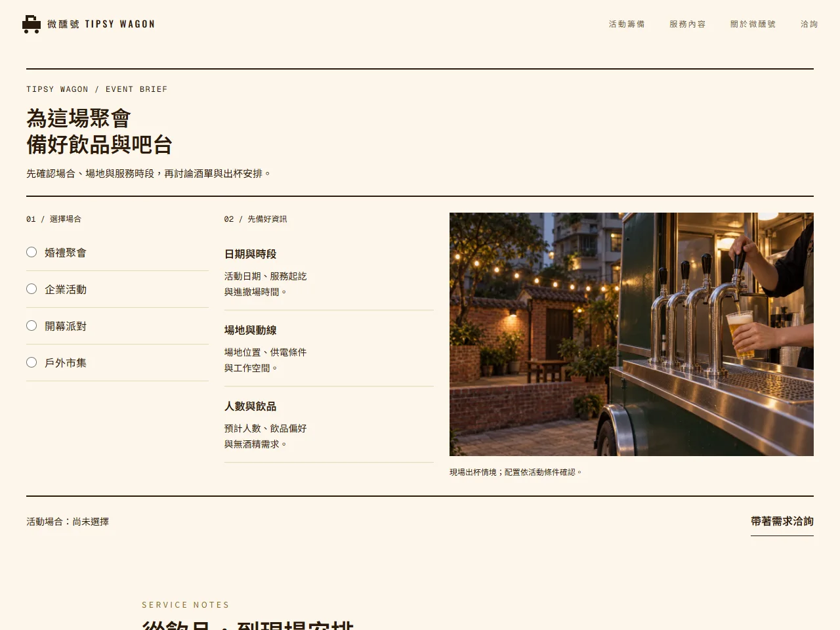Click the beer tap wagon photo
840x630 pixels.
(631, 334)
